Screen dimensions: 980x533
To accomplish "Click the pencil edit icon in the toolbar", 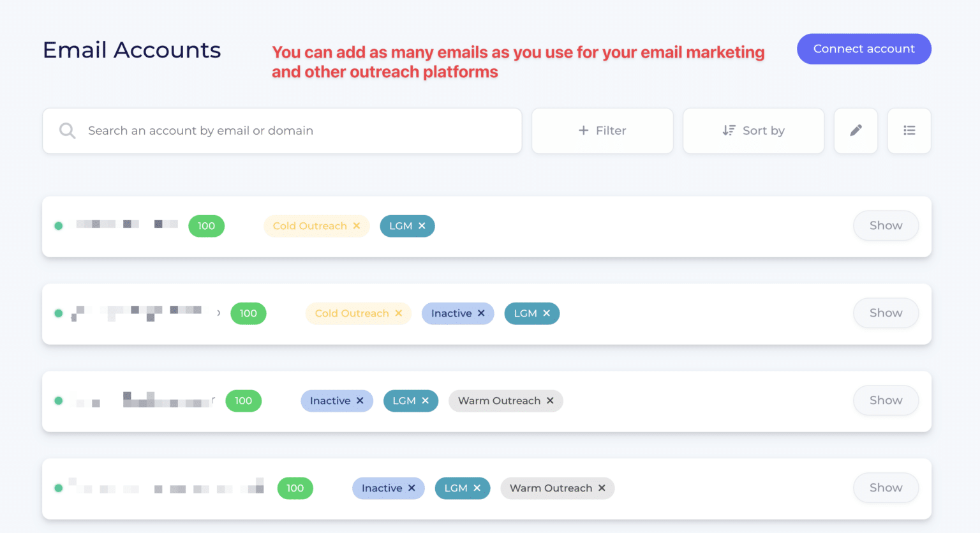I will [856, 131].
